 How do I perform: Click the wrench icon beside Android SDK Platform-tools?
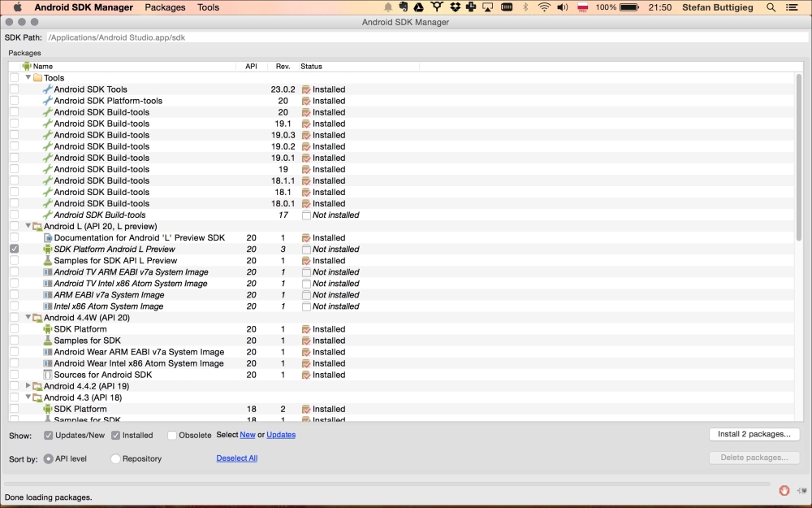pyautogui.click(x=47, y=101)
